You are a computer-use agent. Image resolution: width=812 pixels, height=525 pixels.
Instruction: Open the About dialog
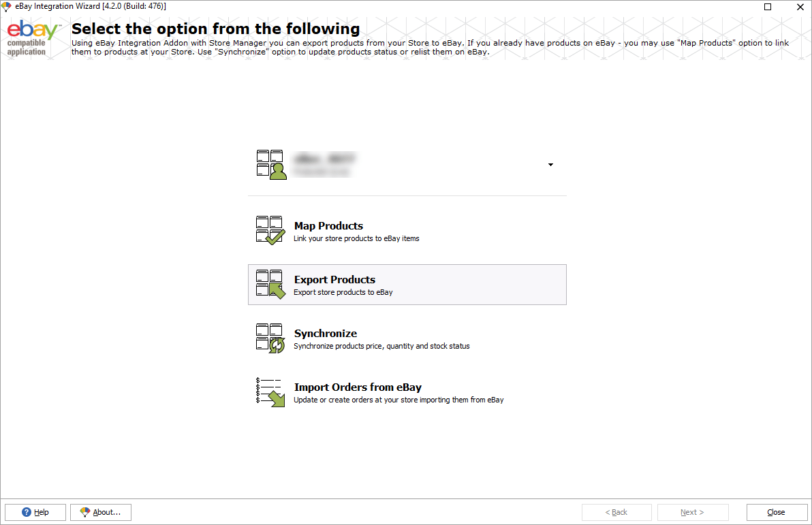pyautogui.click(x=100, y=512)
